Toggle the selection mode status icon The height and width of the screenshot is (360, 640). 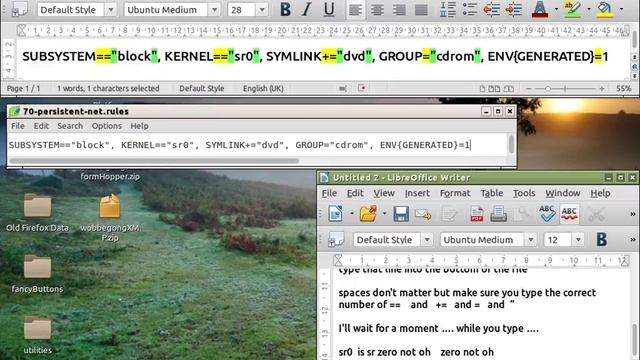[x=343, y=88]
